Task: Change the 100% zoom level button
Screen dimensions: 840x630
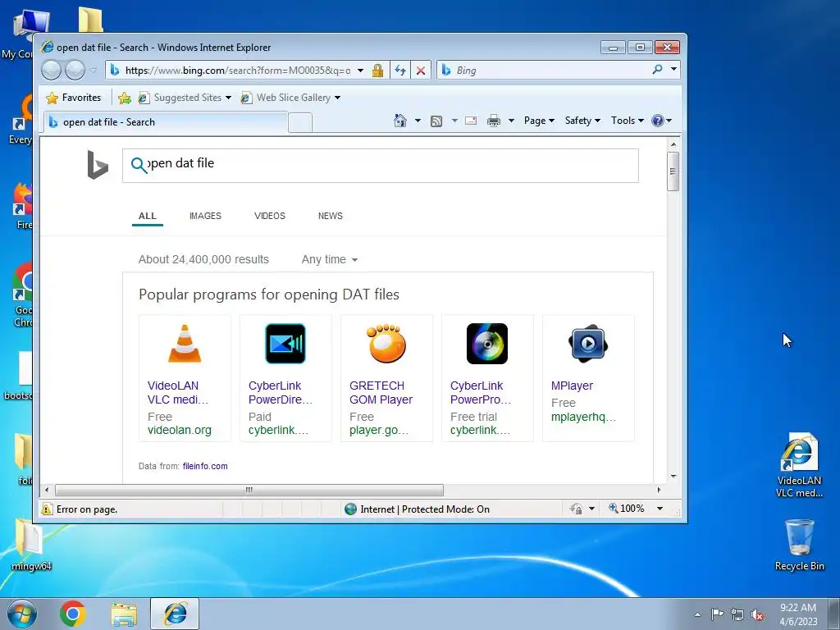Action: 626,509
